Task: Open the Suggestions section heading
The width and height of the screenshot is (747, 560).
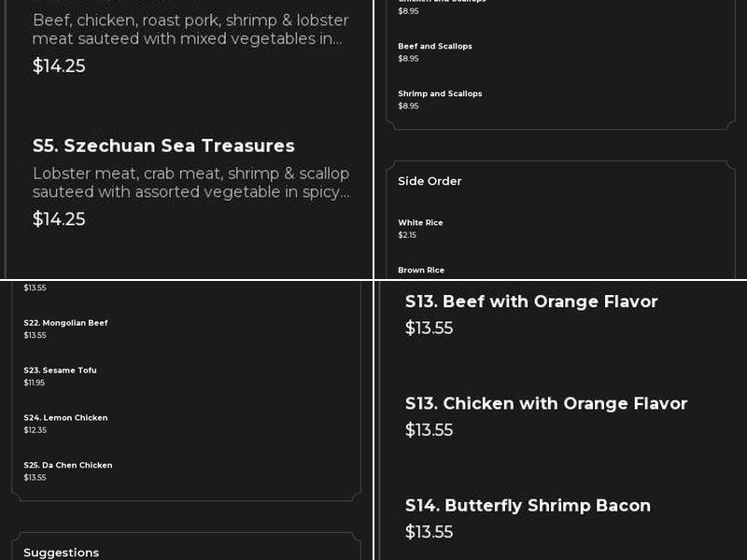Action: pos(61,553)
